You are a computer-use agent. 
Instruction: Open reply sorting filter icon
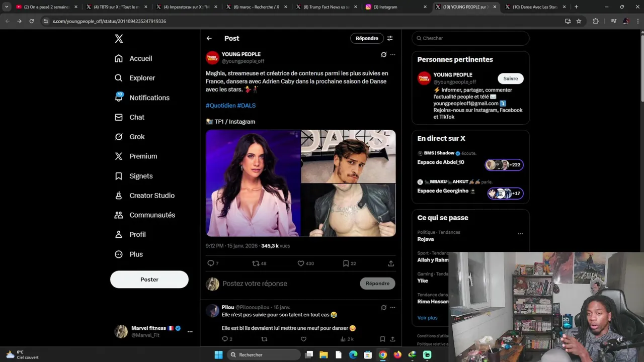[390, 38]
